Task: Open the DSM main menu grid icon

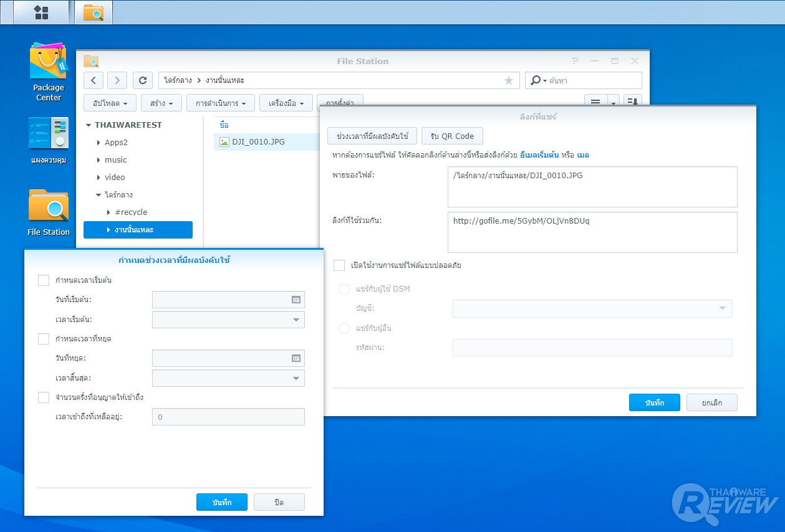Action: [41, 12]
